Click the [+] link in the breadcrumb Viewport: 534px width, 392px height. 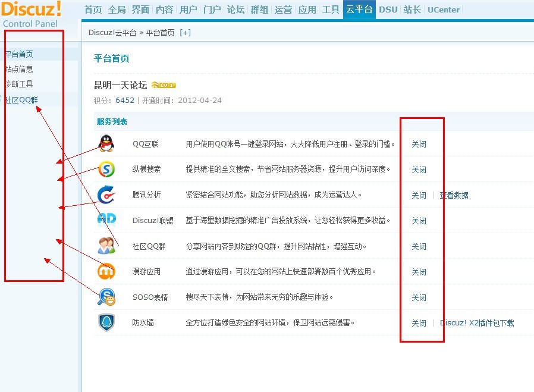click(x=185, y=33)
